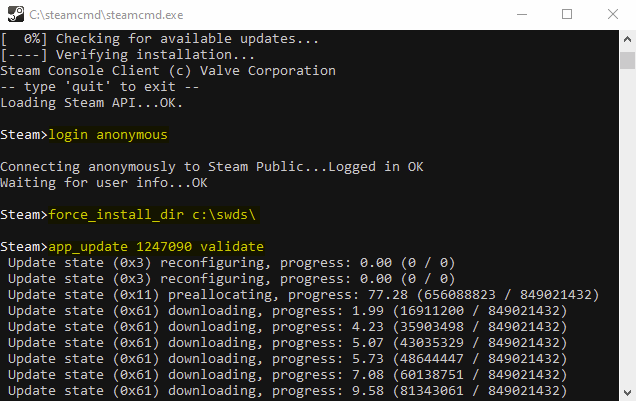Screen dimensions: 636x401
Task: Click the 'login anonymous' command text
Action: (x=108, y=135)
